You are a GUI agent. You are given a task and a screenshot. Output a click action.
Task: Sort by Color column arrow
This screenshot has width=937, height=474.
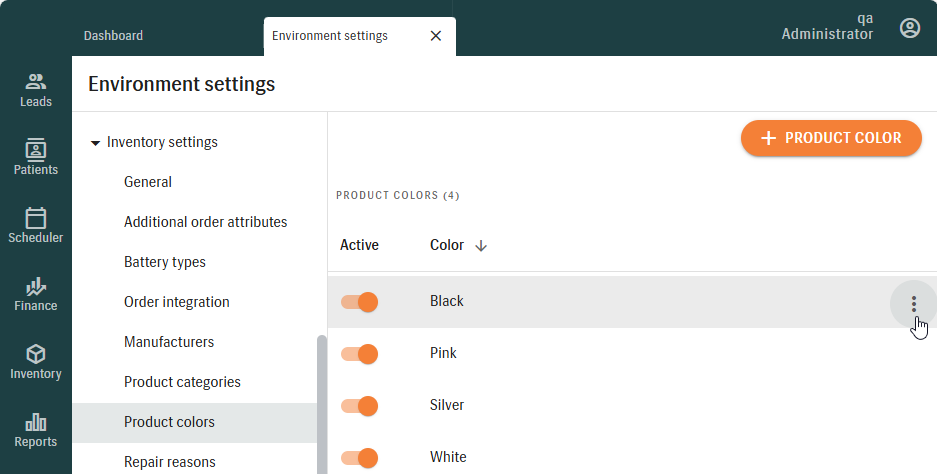click(x=481, y=246)
